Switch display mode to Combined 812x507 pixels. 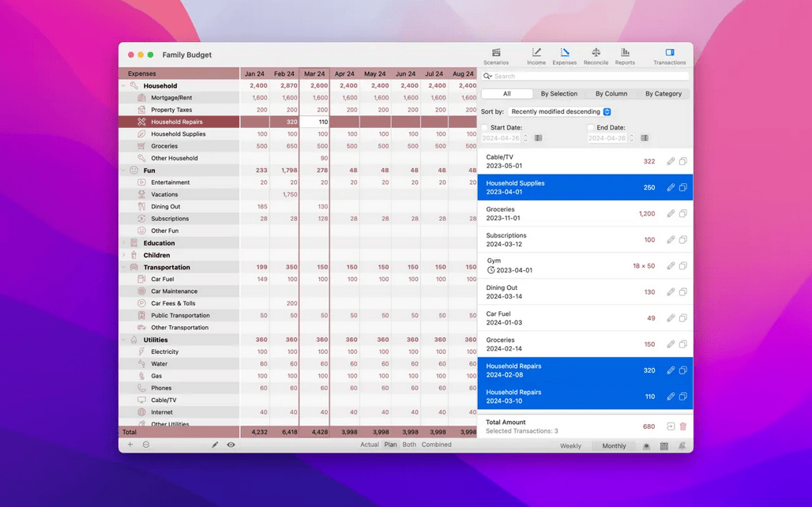437,445
